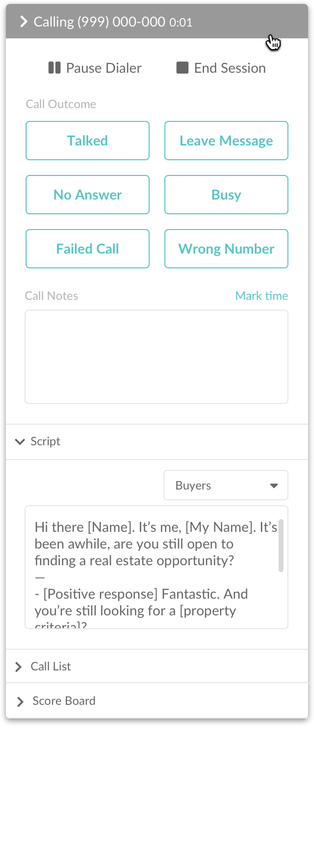314x868 pixels.
Task: Click the stop square icon for End Session
Action: [x=183, y=68]
